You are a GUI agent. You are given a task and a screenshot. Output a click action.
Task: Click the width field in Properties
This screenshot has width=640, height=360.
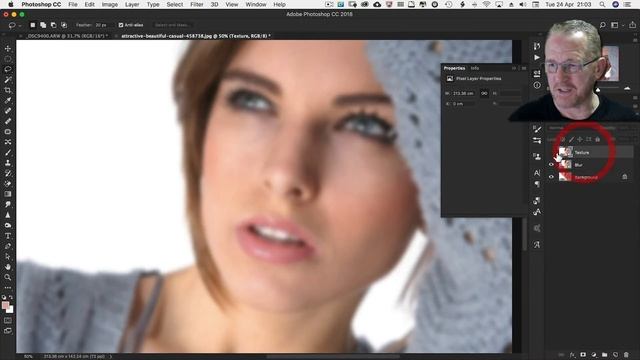[x=464, y=93]
